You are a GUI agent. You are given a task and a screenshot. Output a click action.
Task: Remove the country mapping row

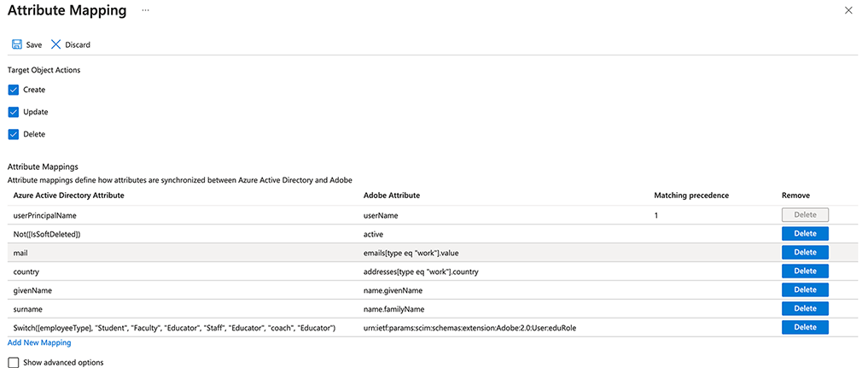coord(805,272)
